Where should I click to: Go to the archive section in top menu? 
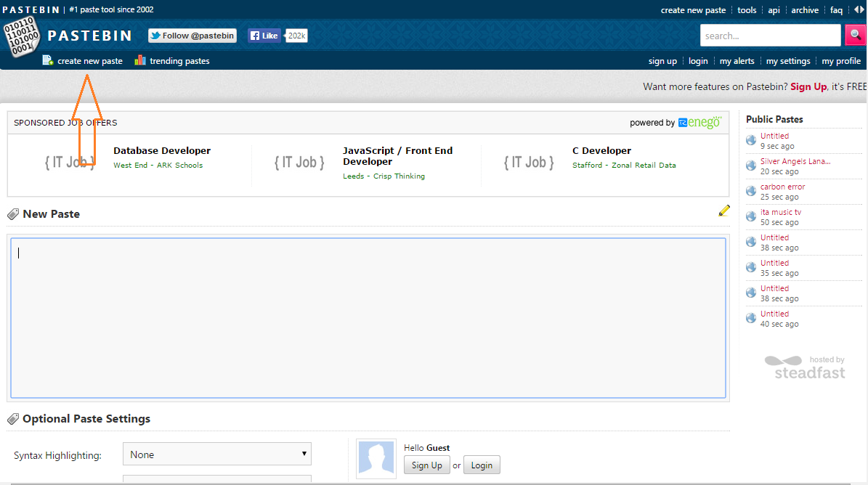(x=805, y=9)
